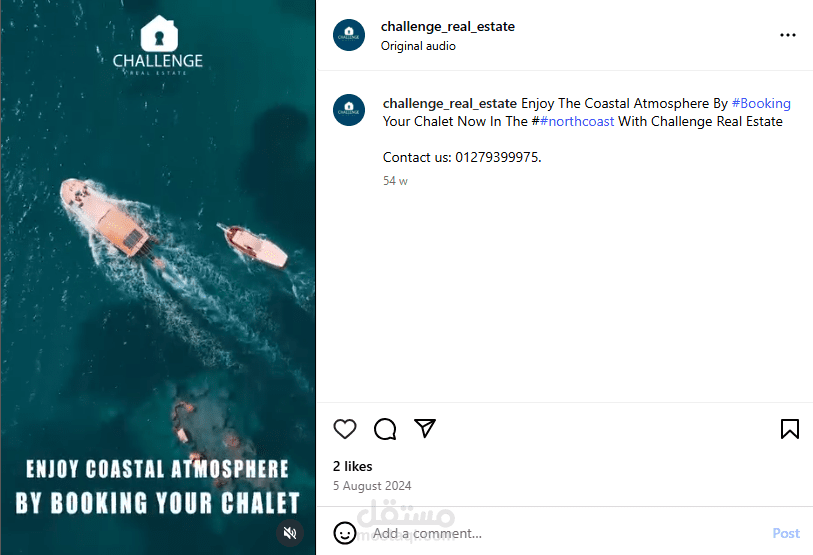Open the three-dot more options menu
Screen dimensions: 813x555
tap(788, 35)
